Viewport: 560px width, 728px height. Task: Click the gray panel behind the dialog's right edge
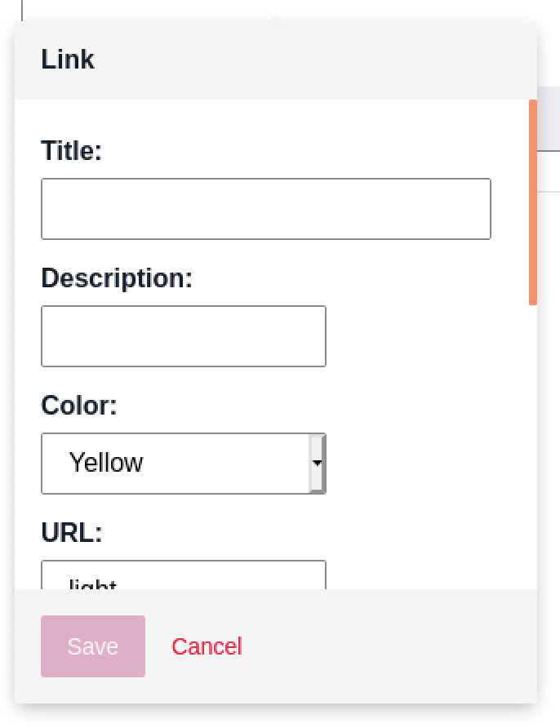point(549,118)
